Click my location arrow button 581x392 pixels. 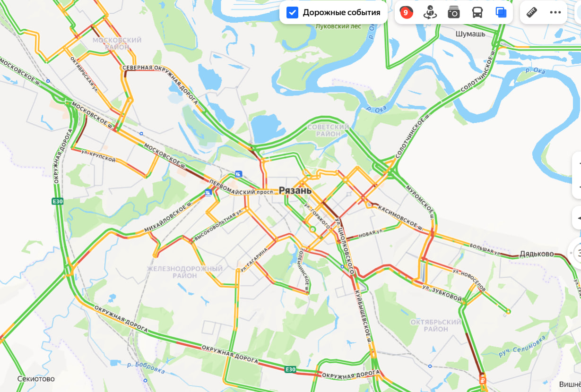pyautogui.click(x=577, y=218)
